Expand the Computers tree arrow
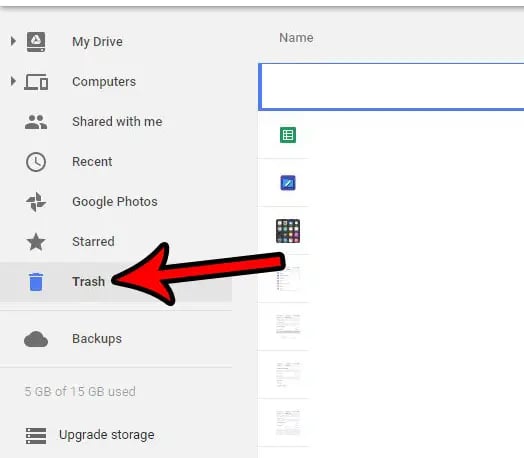This screenshot has height=458, width=524. (x=13, y=82)
